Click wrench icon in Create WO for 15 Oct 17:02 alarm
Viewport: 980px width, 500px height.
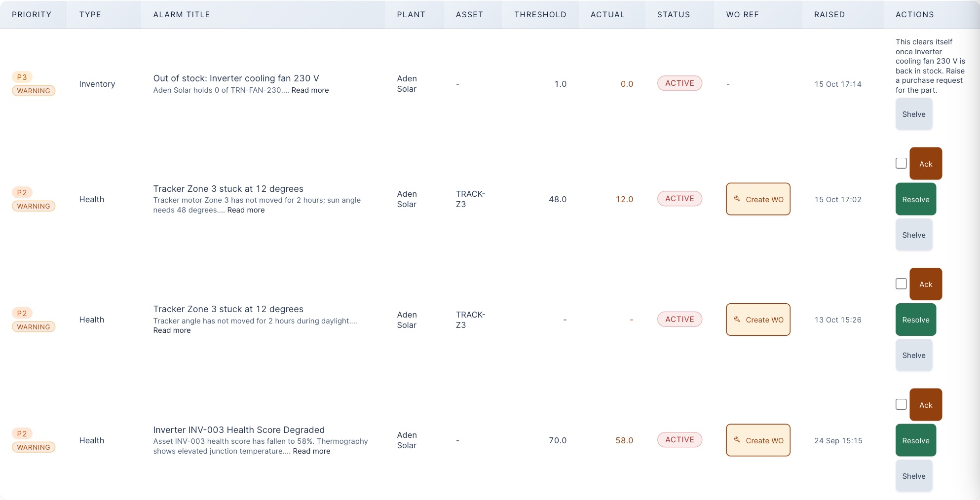click(x=737, y=199)
